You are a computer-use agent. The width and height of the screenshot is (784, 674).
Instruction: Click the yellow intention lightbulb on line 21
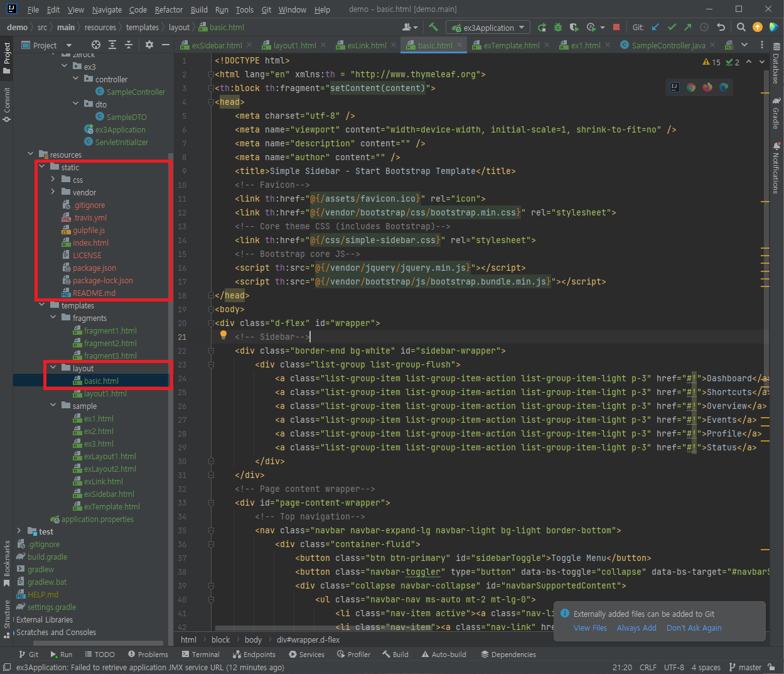[x=223, y=335]
